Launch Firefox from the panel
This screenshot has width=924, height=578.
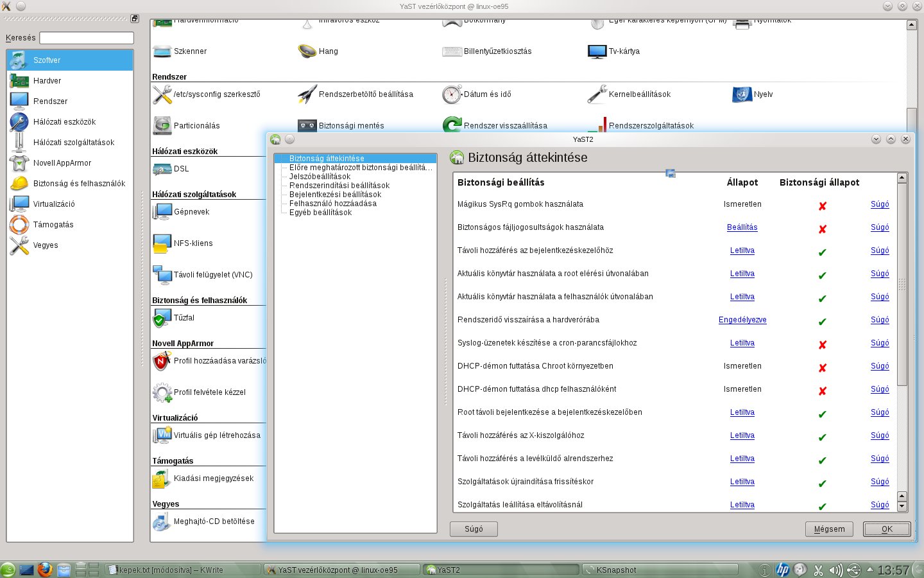pos(44,570)
